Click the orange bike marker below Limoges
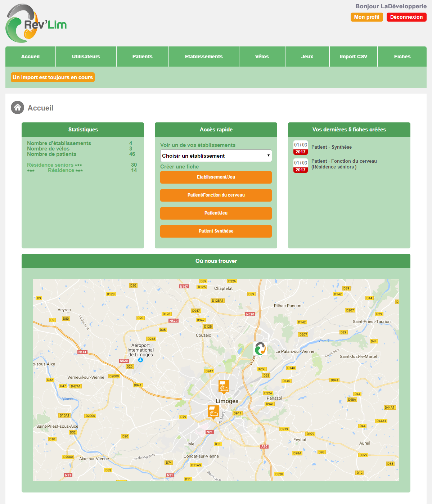This screenshot has height=504, width=432. [213, 411]
